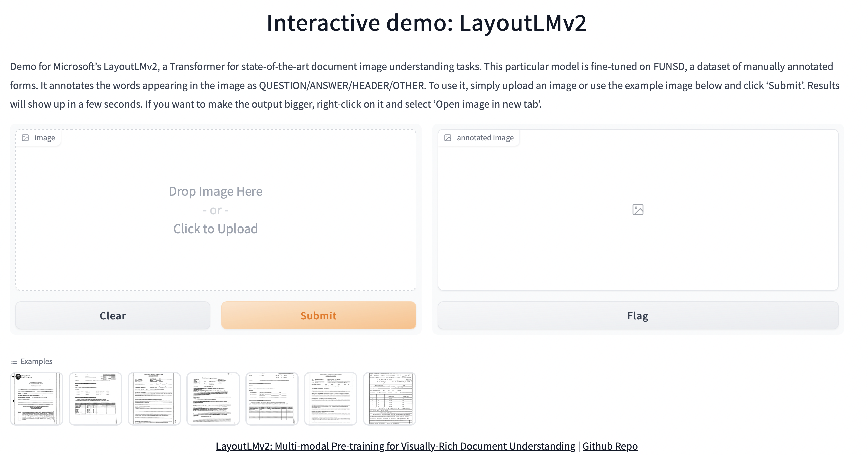
Task: Select the second fax cover sheet example
Action: 96,399
